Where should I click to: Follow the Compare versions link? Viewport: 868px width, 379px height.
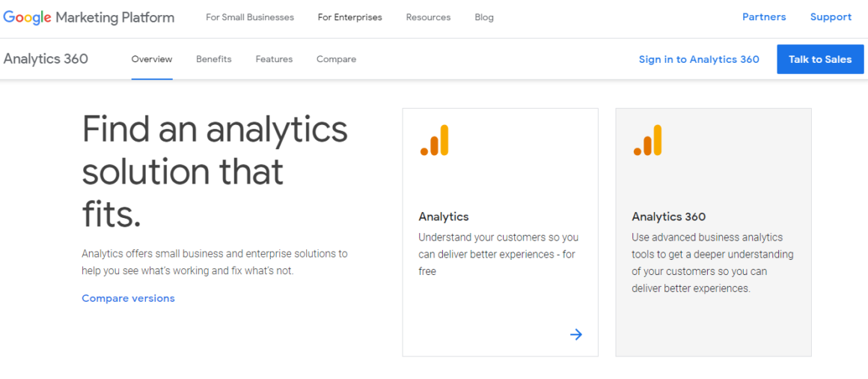pos(128,298)
